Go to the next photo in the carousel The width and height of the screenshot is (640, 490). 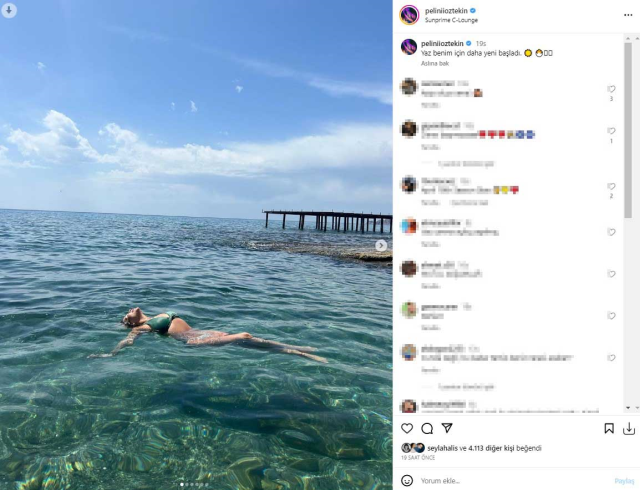tap(381, 245)
